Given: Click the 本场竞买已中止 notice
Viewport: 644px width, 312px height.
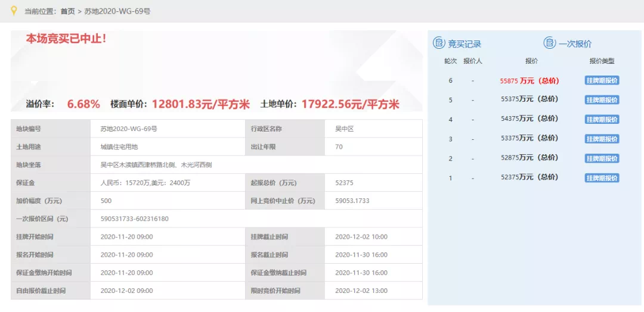Looking at the screenshot, I should click(x=67, y=39).
